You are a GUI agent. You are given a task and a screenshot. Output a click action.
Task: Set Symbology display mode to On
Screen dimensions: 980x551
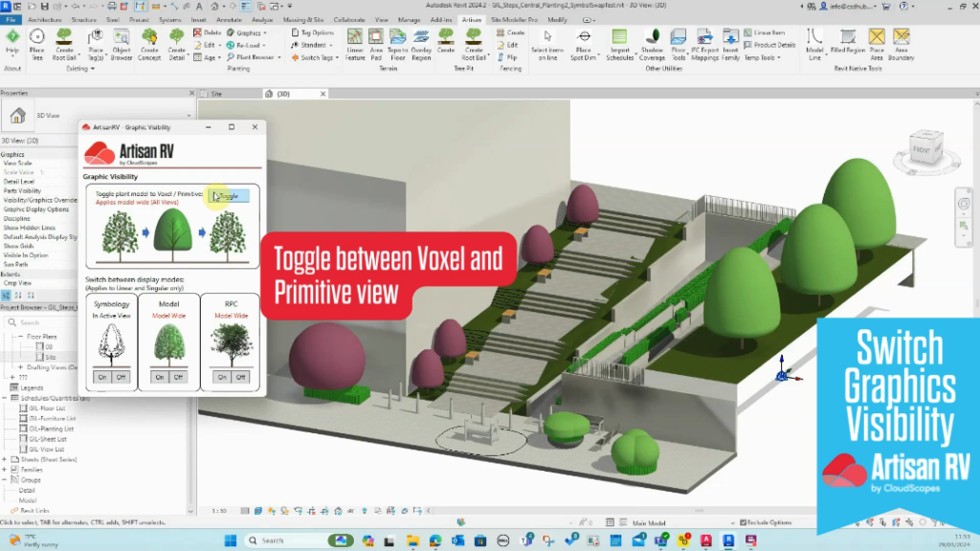coord(103,376)
